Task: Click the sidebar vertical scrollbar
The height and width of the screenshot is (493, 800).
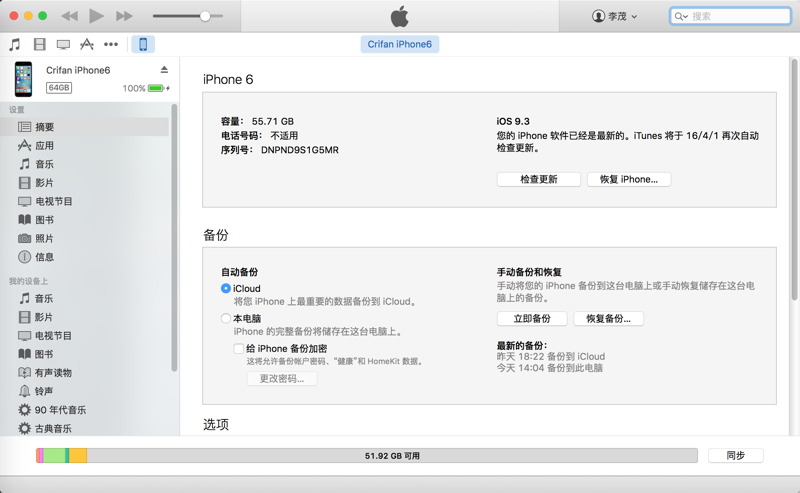Action: pyautogui.click(x=174, y=237)
